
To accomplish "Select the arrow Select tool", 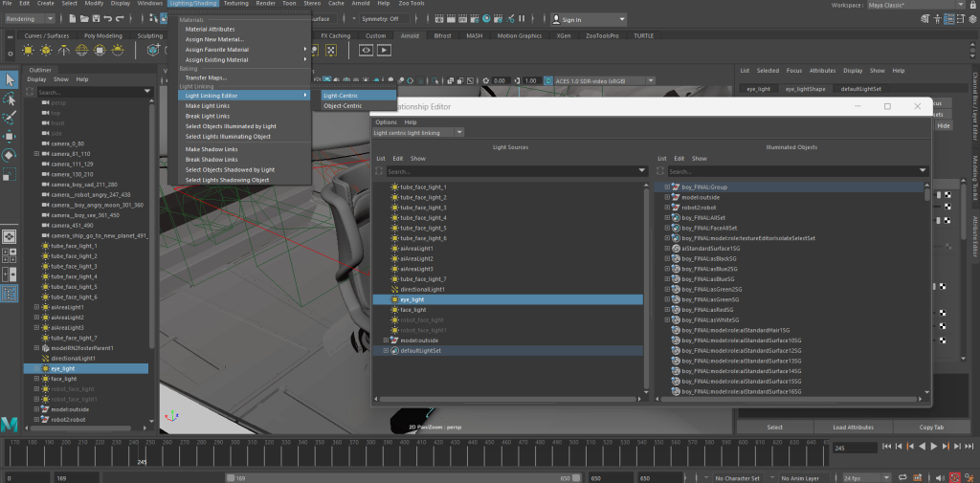I will pyautogui.click(x=10, y=80).
